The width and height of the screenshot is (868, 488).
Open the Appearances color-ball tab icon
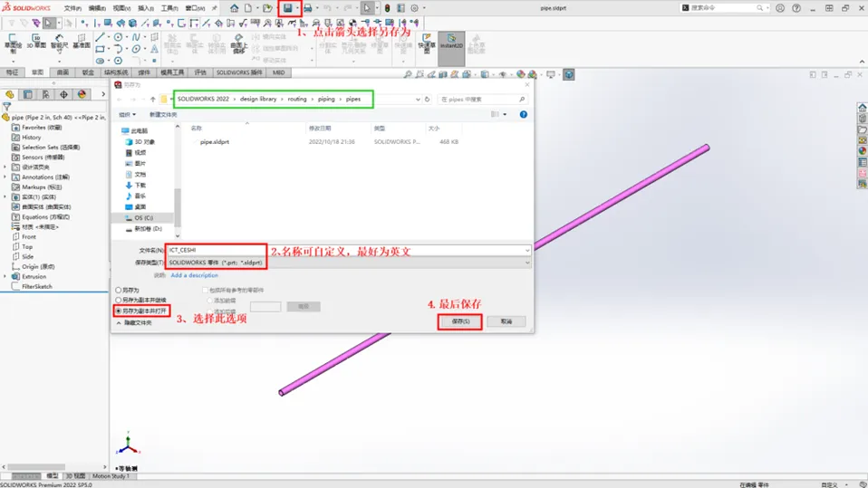click(82, 94)
